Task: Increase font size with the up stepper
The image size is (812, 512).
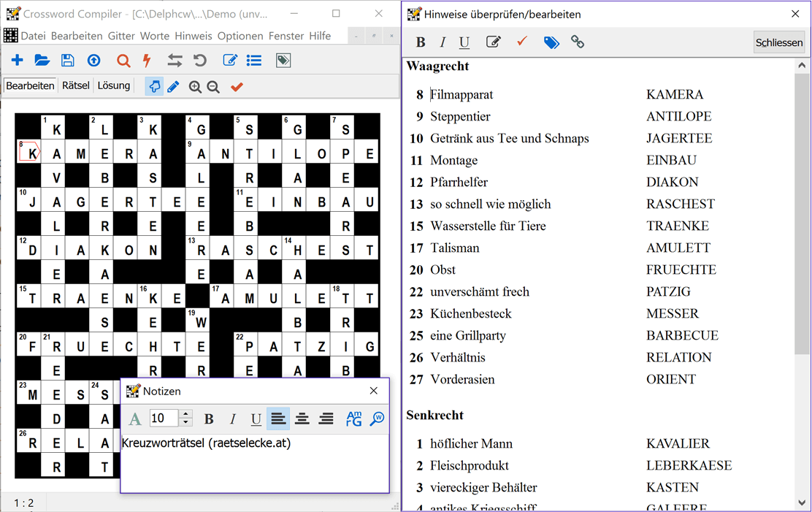Action: (185, 414)
